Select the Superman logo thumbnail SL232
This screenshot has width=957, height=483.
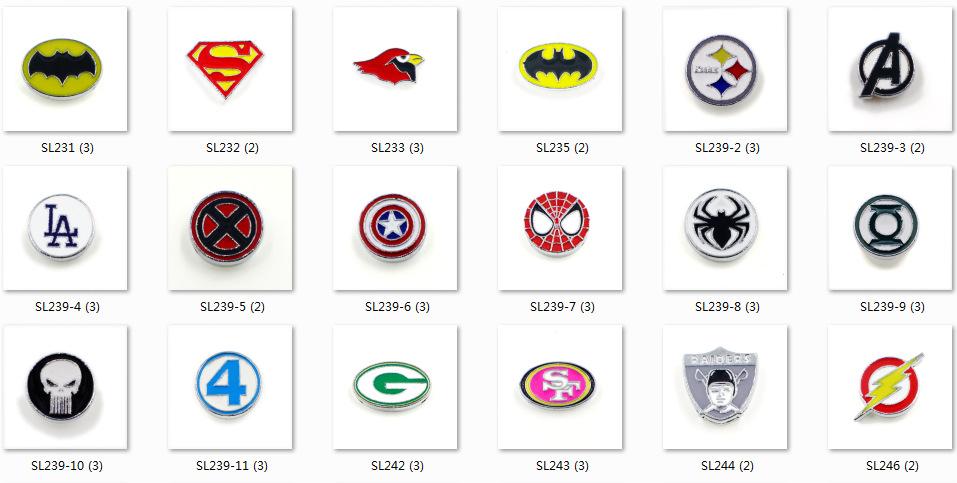click(230, 69)
